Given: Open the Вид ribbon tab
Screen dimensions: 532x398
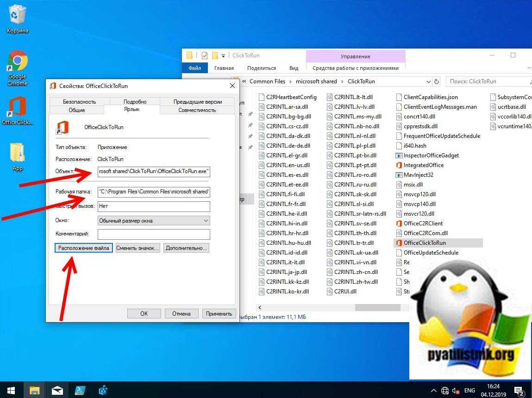Looking at the screenshot, I should [294, 68].
